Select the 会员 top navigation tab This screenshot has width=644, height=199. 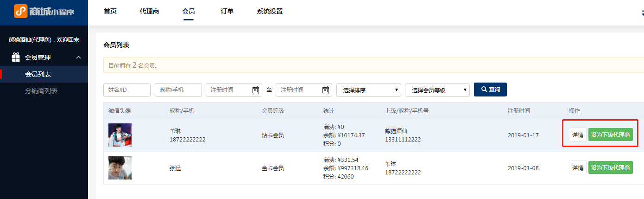tap(189, 11)
